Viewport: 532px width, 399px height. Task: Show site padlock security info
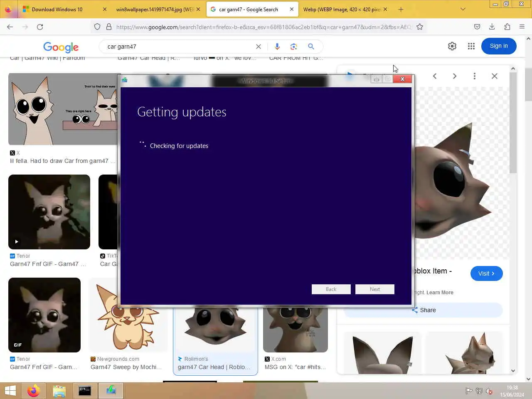pyautogui.click(x=109, y=27)
